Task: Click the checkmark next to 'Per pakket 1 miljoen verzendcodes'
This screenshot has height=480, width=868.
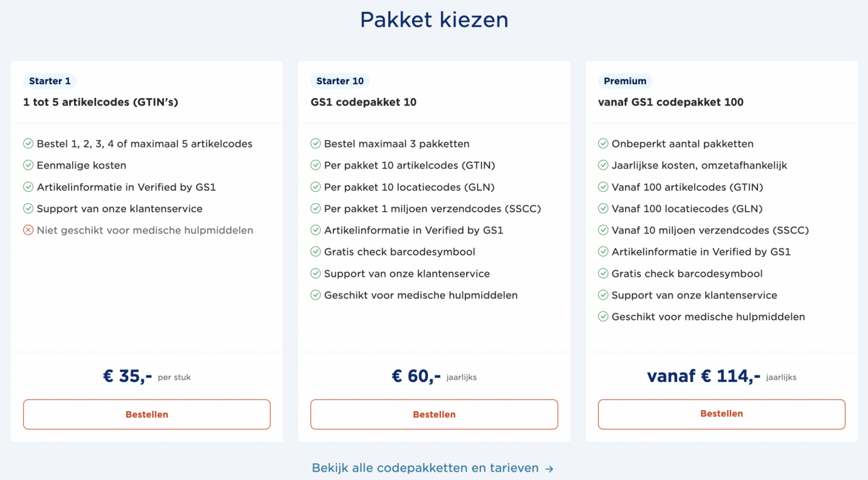Action: (315, 208)
